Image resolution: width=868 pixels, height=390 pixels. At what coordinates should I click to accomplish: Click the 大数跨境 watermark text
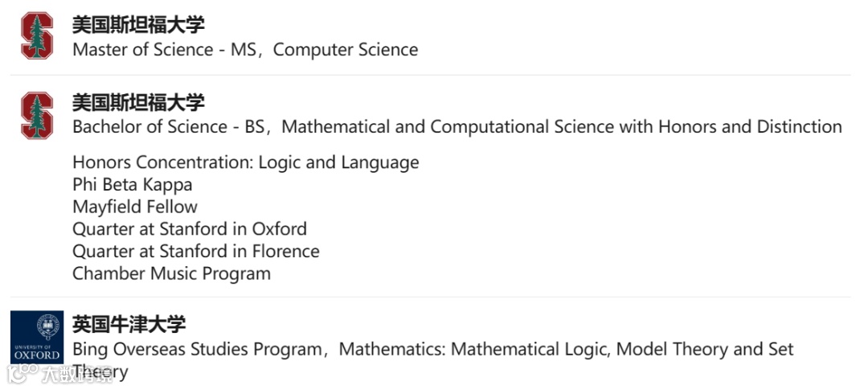76,374
